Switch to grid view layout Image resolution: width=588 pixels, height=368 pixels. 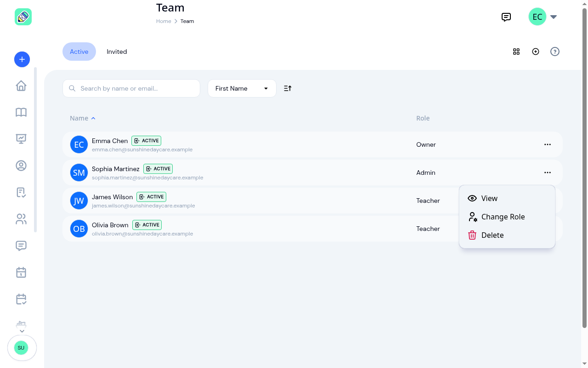[516, 52]
